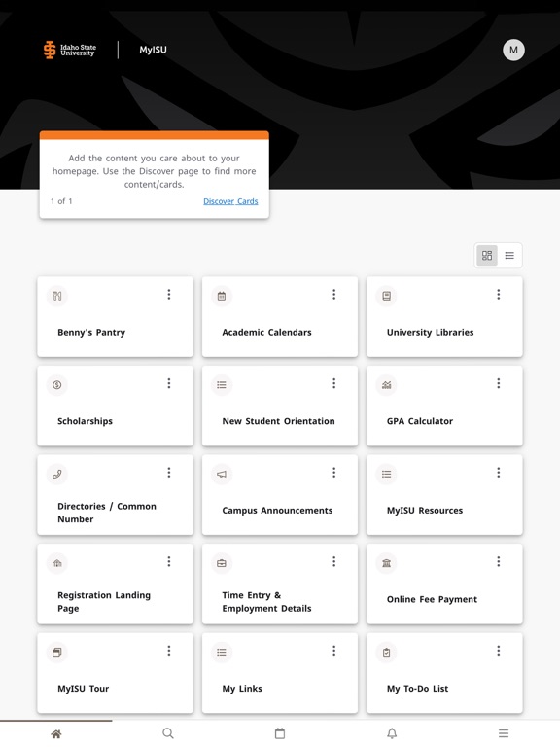
Task: Open options menu for University Libraries card
Action: pos(499,295)
